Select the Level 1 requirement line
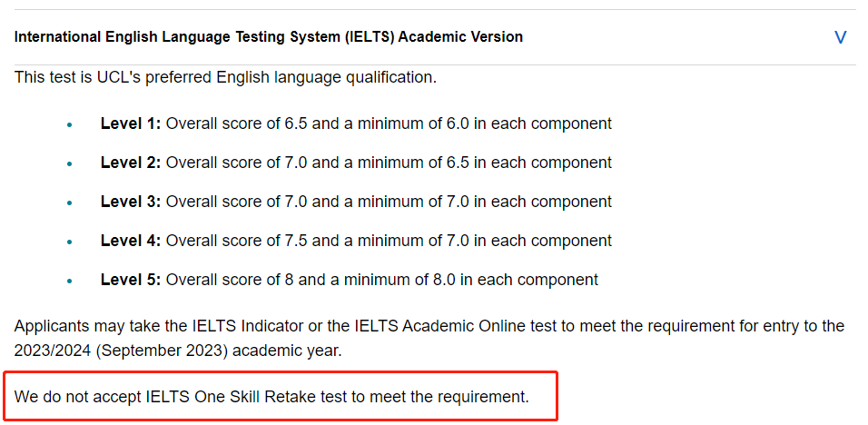This screenshot has height=425, width=868. (x=356, y=124)
